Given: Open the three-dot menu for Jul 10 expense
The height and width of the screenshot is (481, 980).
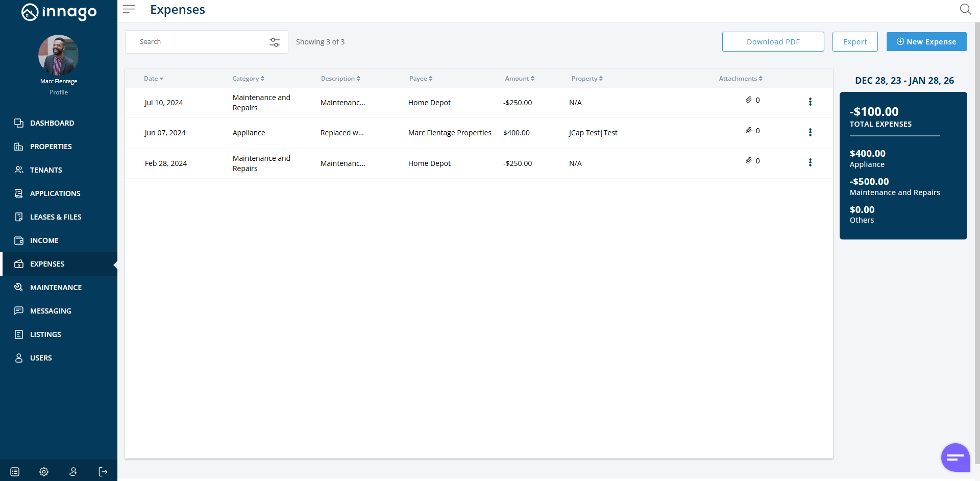Looking at the screenshot, I should coord(810,102).
